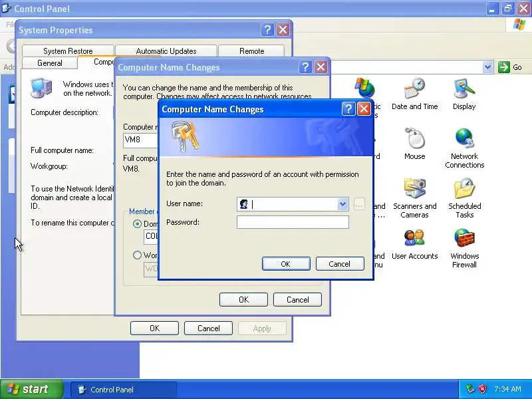
Task: Click the green Go arrow in address bar
Action: click(504, 67)
